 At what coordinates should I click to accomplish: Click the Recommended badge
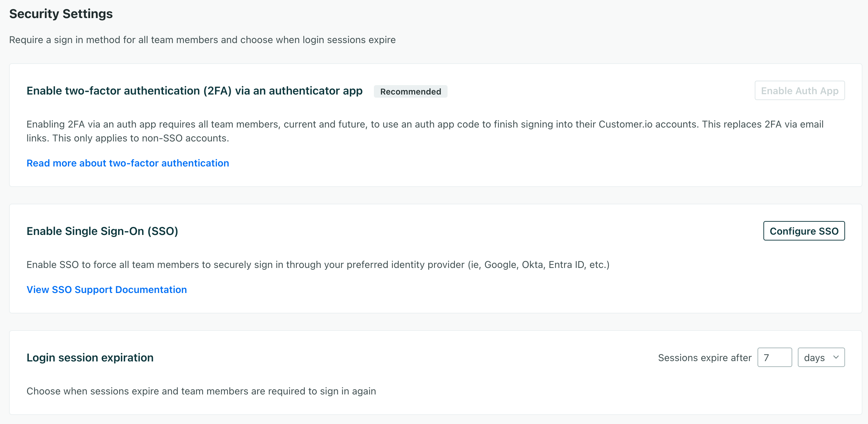(x=410, y=92)
